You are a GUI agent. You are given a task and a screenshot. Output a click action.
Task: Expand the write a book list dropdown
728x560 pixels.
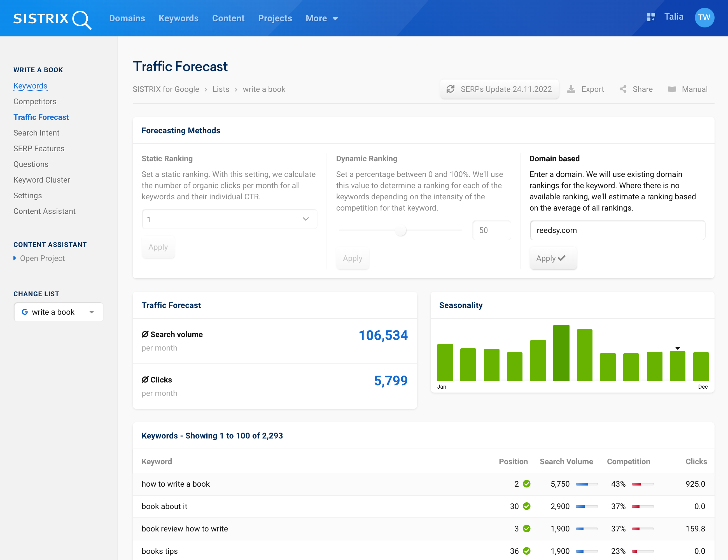92,312
